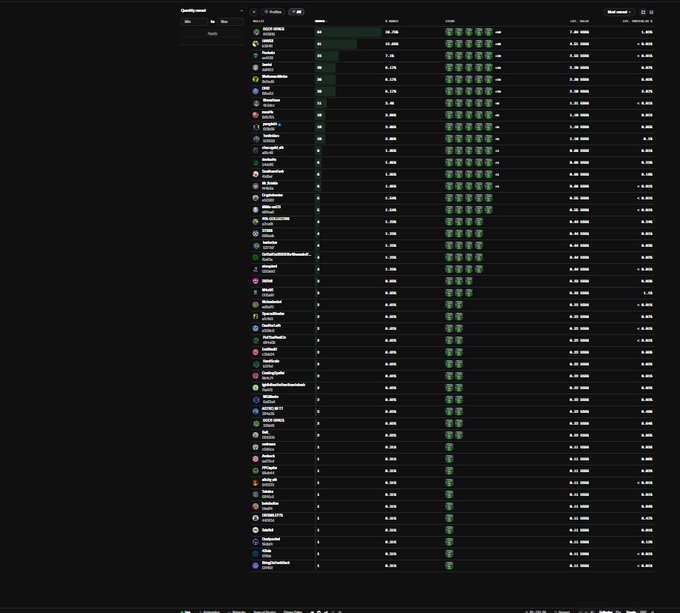
Task: Collapse the filter sidebar with the double-arrow button
Action: click(254, 12)
